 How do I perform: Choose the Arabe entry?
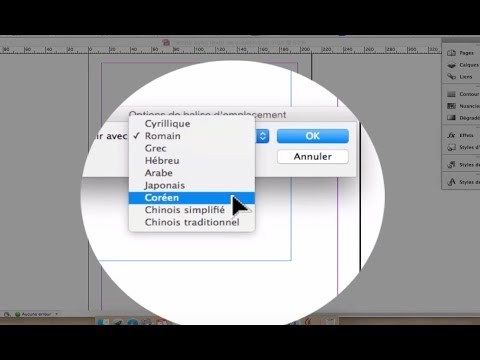[192, 173]
